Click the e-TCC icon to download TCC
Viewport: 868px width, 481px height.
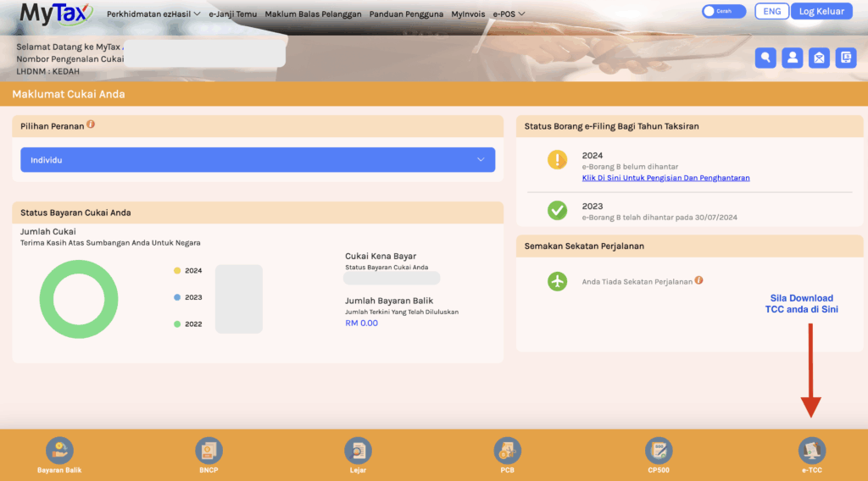tap(812, 451)
